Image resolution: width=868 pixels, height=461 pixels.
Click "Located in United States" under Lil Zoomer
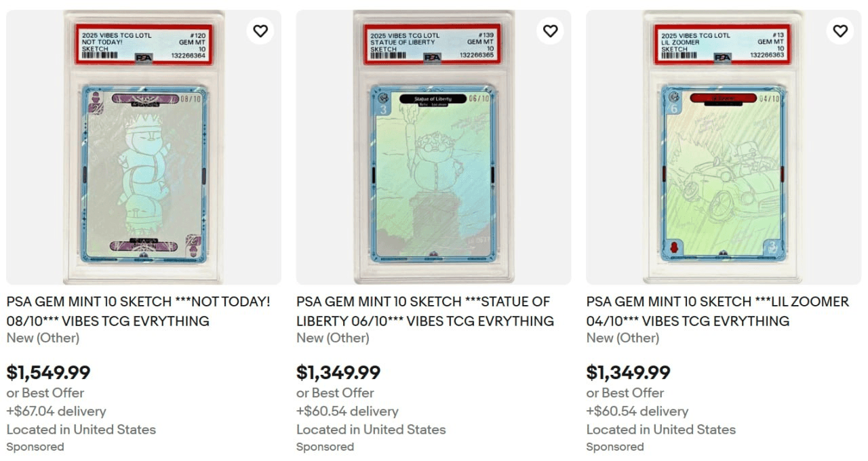tap(660, 429)
